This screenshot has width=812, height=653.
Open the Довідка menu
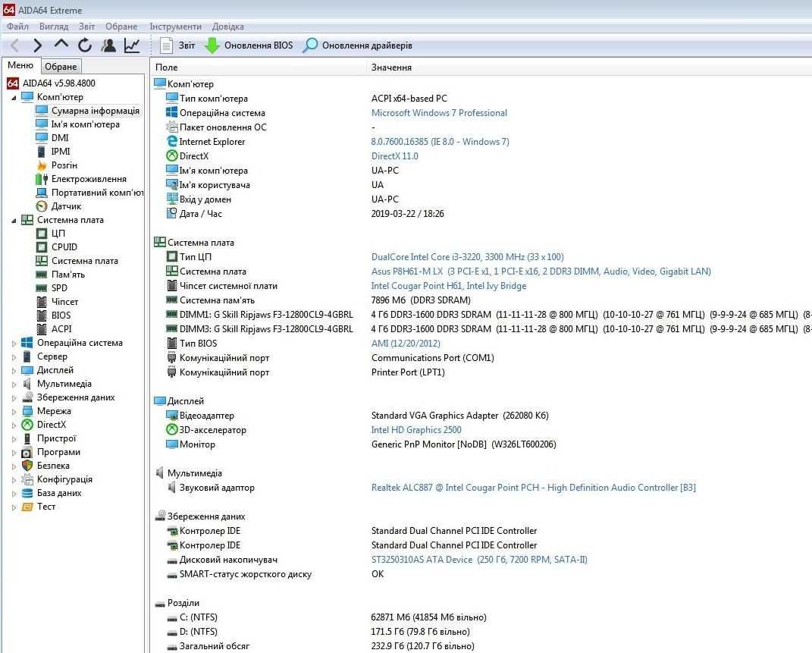tap(228, 27)
